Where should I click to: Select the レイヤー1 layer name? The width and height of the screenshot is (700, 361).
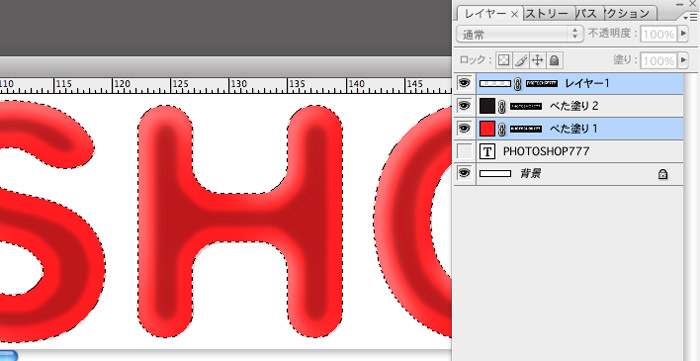(x=587, y=83)
